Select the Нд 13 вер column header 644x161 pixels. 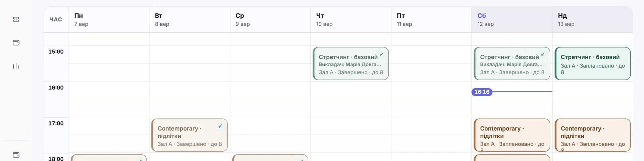click(593, 19)
